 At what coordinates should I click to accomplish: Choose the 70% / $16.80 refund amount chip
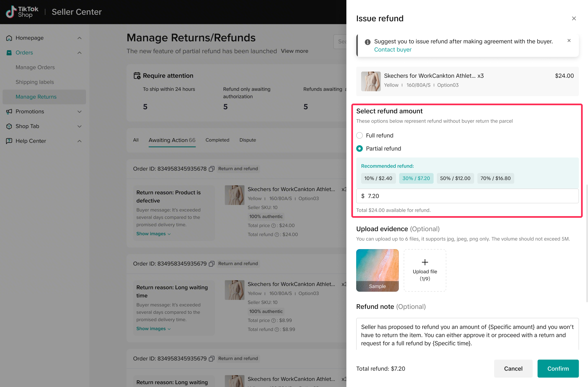click(495, 178)
